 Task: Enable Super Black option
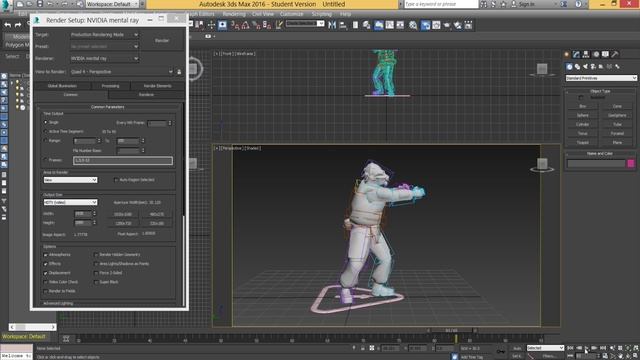pos(96,282)
